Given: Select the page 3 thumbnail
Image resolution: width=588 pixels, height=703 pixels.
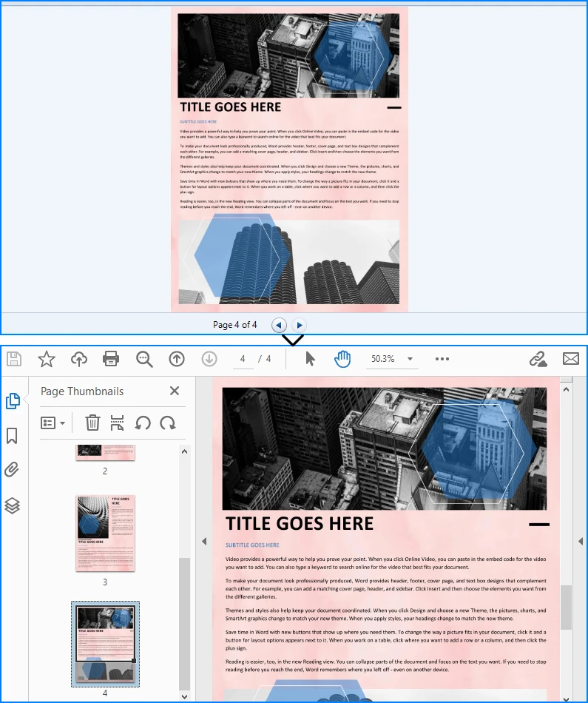Looking at the screenshot, I should coord(105,533).
